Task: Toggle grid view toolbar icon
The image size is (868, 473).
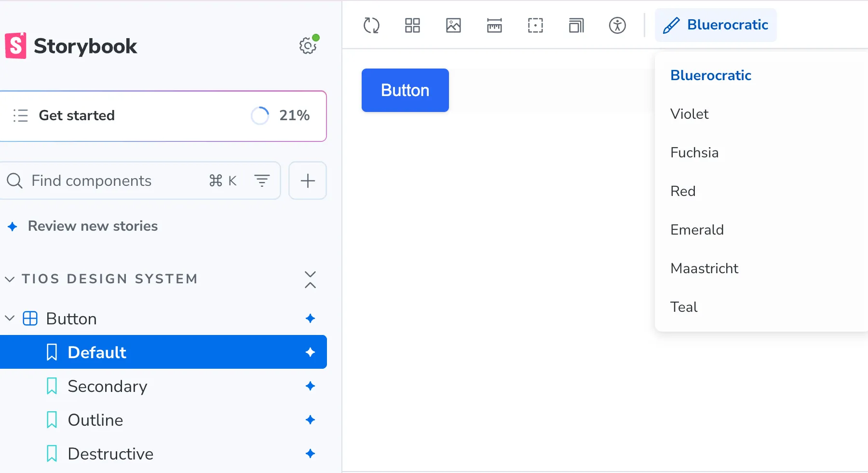Action: [412, 25]
